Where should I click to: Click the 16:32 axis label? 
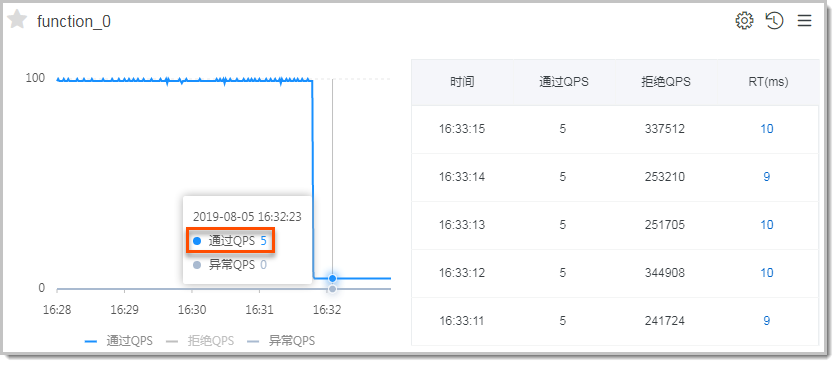click(327, 310)
